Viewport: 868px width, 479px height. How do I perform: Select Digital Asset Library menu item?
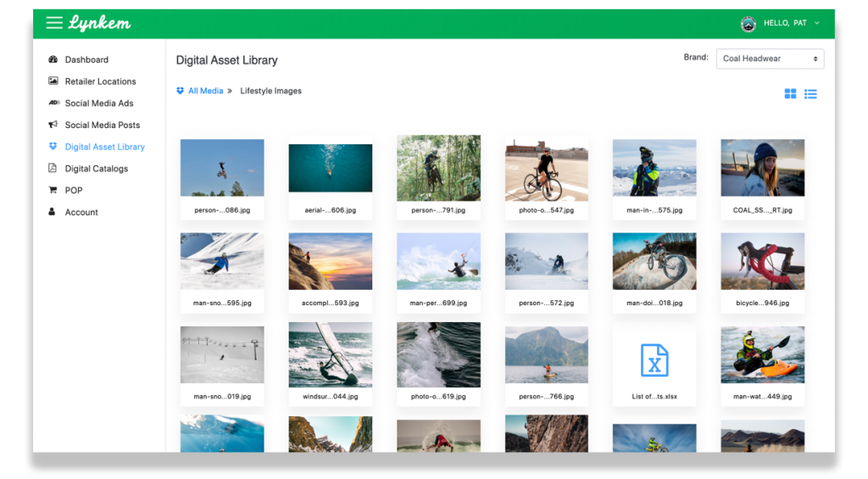(x=104, y=147)
